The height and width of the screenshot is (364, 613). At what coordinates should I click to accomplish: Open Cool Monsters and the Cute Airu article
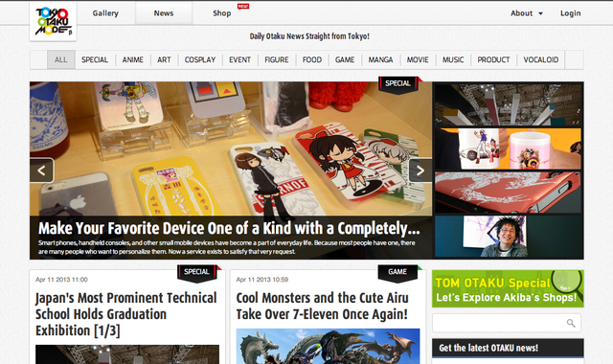323,306
